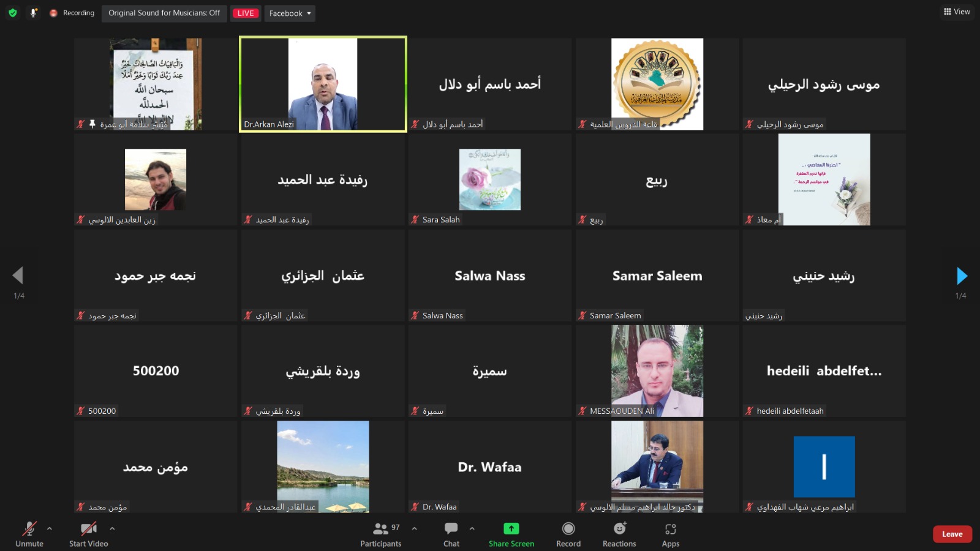This screenshot has height=551, width=980.
Task: Go to next gallery page with blue arrow
Action: [962, 276]
